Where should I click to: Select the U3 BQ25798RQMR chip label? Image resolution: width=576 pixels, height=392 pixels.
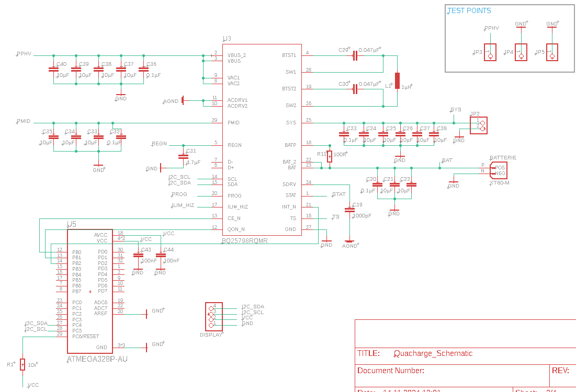[245, 241]
